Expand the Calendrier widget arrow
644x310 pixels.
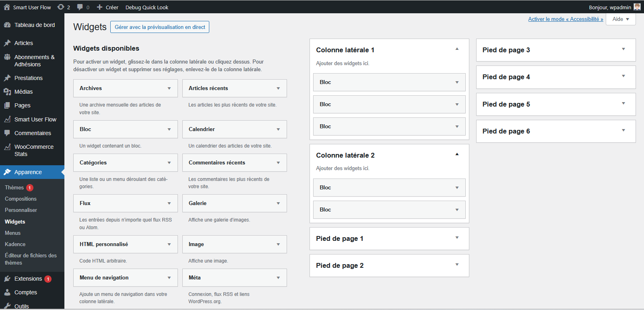[x=278, y=129]
